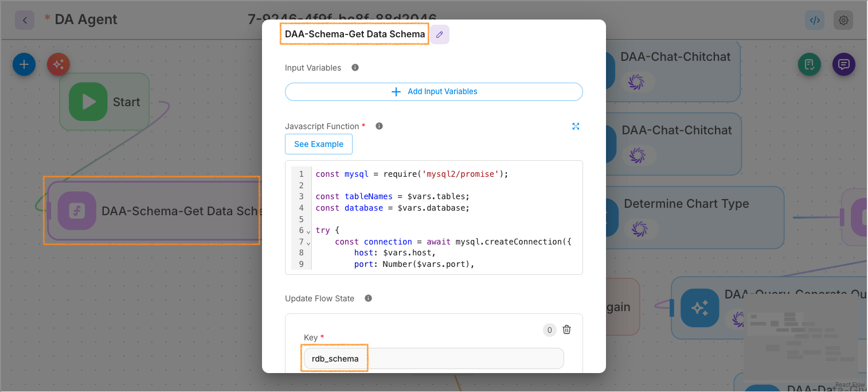Open the purple chat bubble button
This screenshot has width=868, height=392.
(x=843, y=64)
